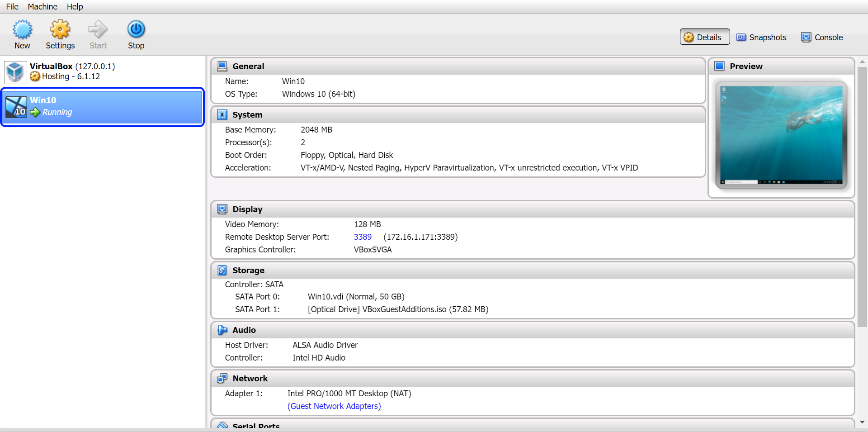Click the Storage section icon
The height and width of the screenshot is (432, 868).
[x=222, y=270]
